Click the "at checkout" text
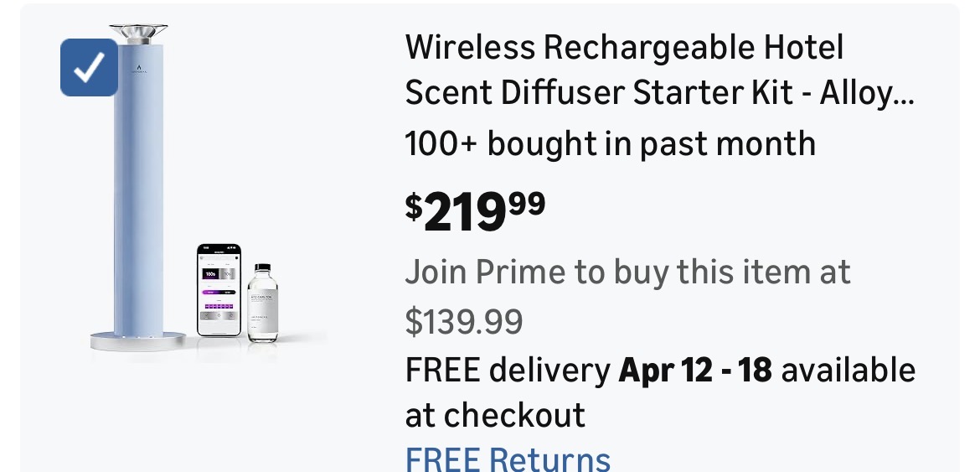The height and width of the screenshot is (472, 980). [495, 415]
